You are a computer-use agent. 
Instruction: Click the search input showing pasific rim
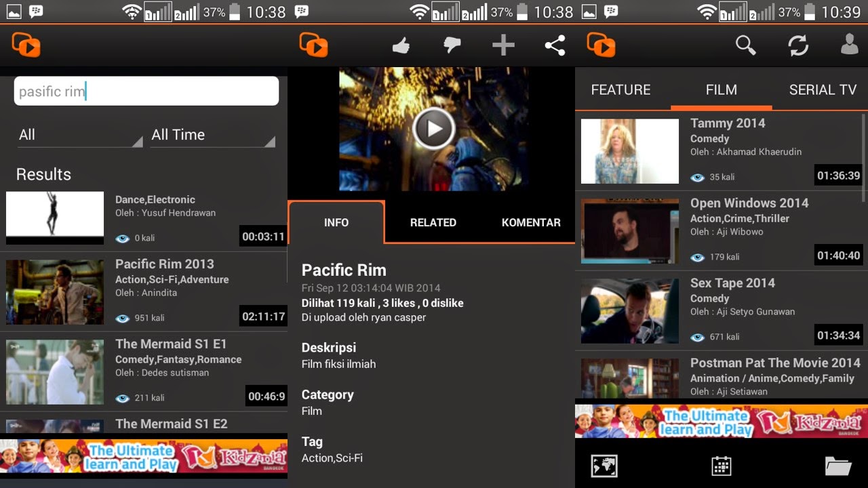click(x=145, y=90)
